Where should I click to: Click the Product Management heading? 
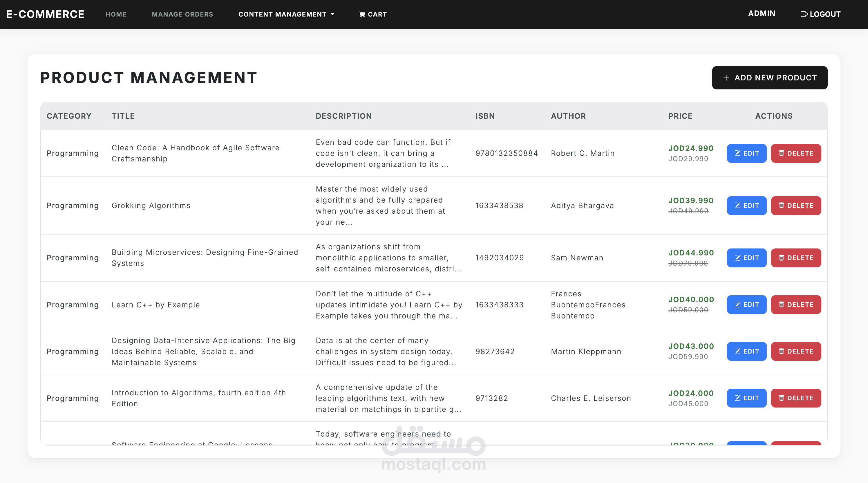(149, 78)
